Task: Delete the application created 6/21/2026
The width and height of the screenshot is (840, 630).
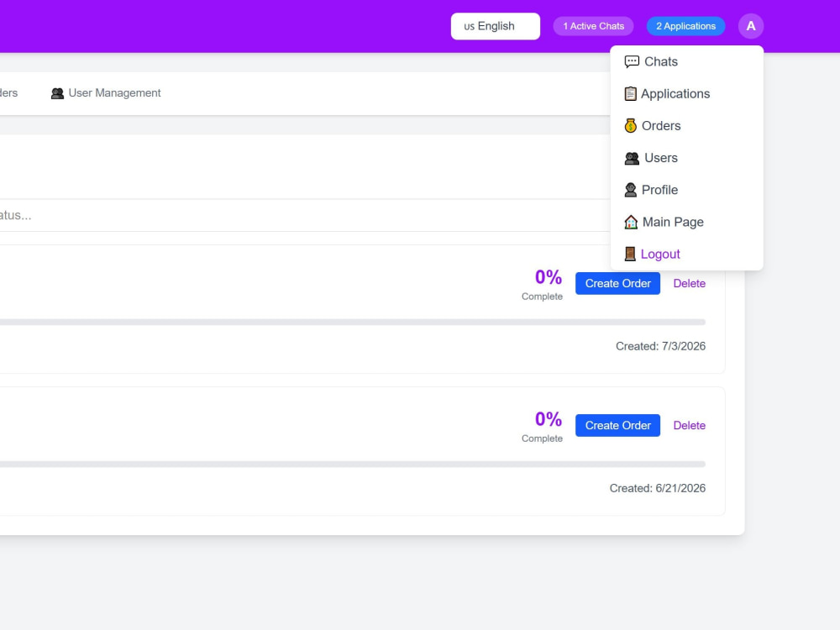Action: click(689, 425)
